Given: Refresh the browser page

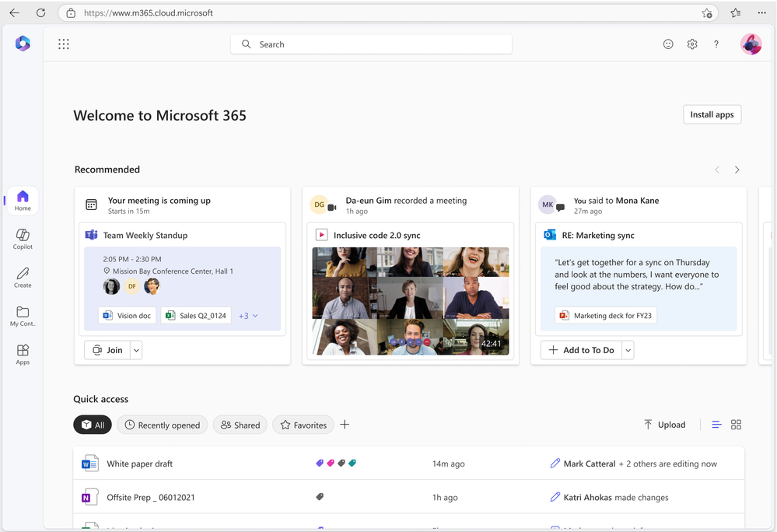Looking at the screenshot, I should (x=40, y=13).
